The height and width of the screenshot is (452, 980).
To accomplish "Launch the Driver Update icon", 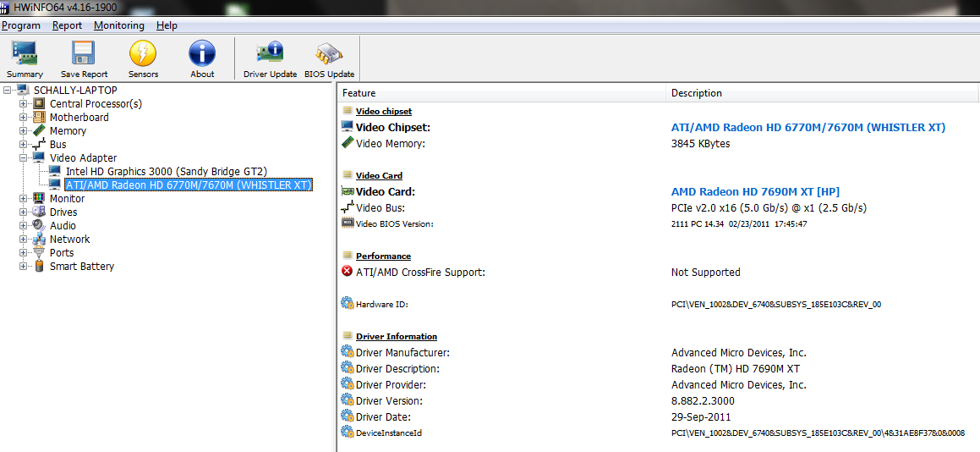I will [x=270, y=54].
